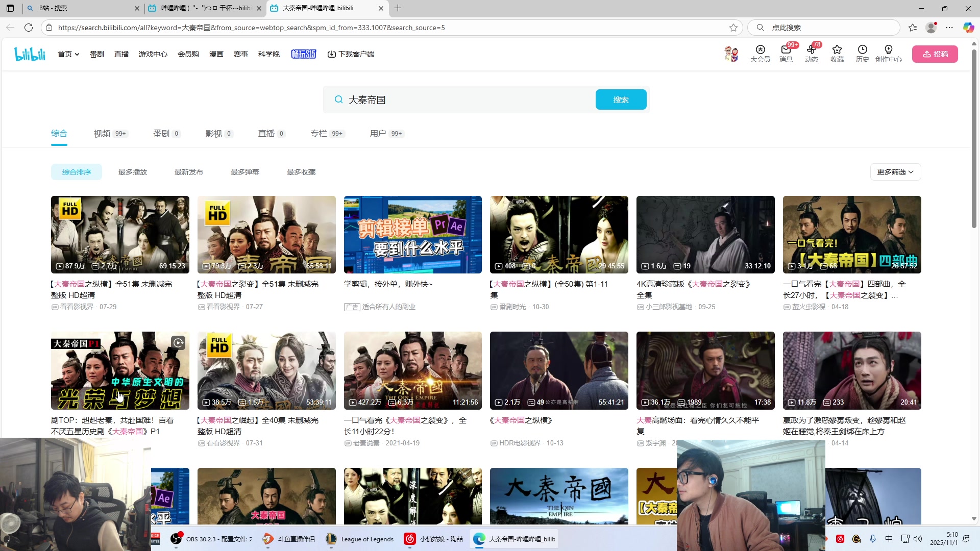Select the 最多收藏 sort option
The image size is (980, 551).
pos(301,172)
